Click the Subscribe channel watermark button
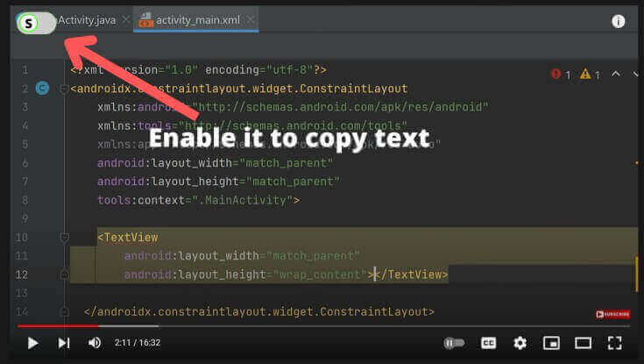Viewport: 644px width, 364px height. point(612,314)
